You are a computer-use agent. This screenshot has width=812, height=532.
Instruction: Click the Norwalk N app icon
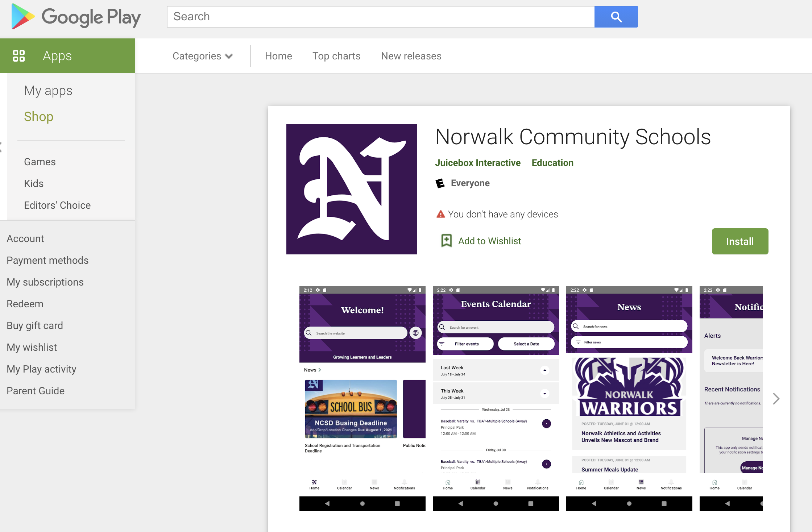(352, 189)
